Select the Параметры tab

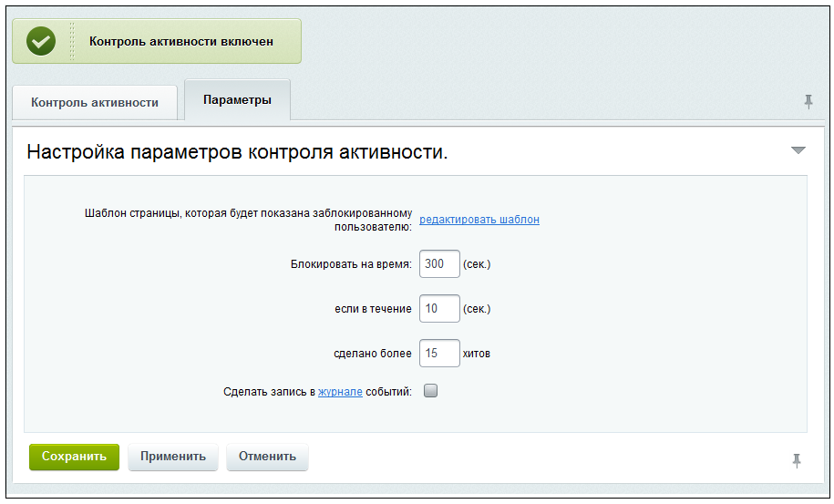pyautogui.click(x=237, y=100)
